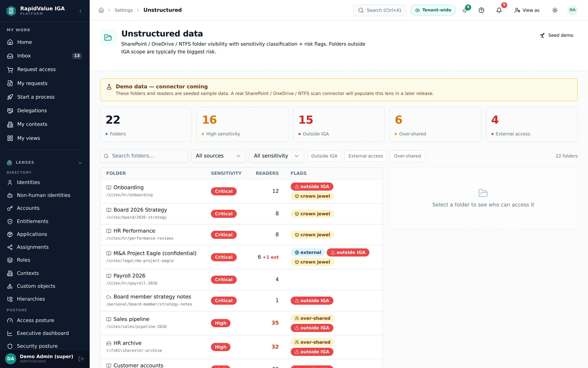Go to My requests
Screen dimensions: 588x368
[45, 83]
